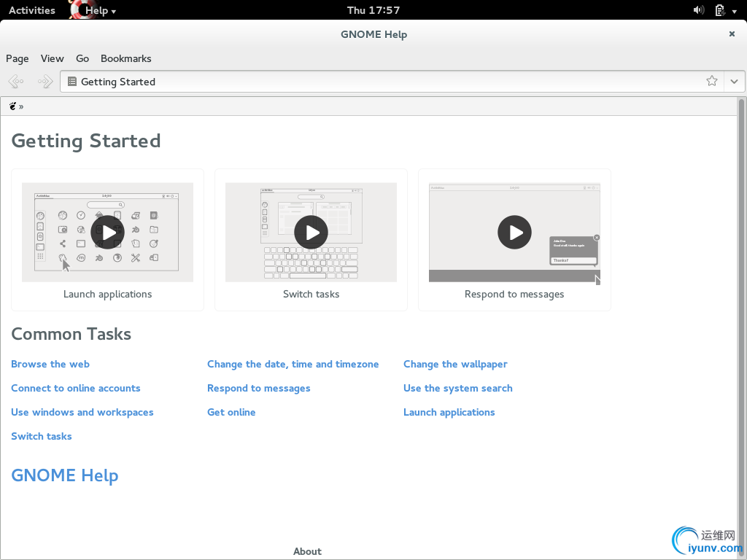This screenshot has width=747, height=560.
Task: Open the battery status icon in top bar
Action: (720, 10)
